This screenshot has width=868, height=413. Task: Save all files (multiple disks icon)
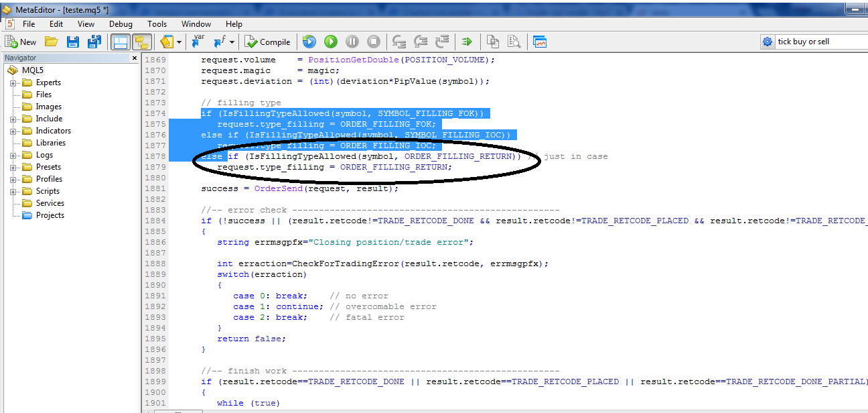click(94, 42)
